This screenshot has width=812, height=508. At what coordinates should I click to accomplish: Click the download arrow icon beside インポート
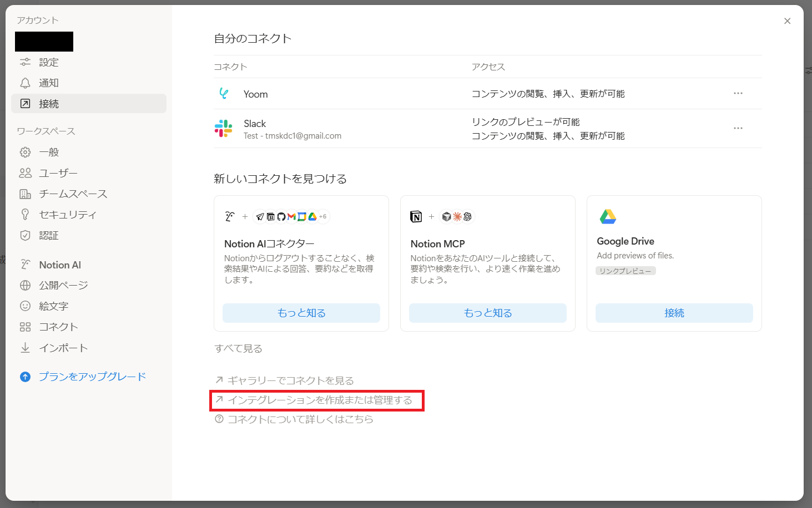25,348
